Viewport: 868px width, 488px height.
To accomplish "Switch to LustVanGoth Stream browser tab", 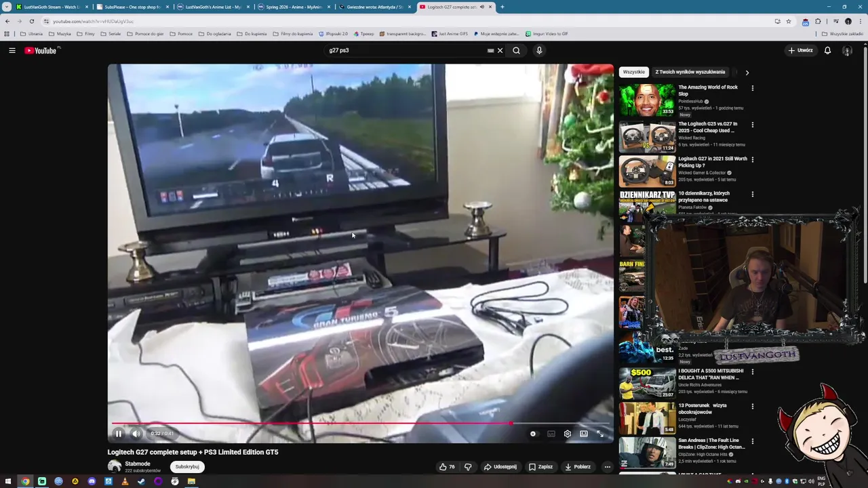I will coord(51,7).
